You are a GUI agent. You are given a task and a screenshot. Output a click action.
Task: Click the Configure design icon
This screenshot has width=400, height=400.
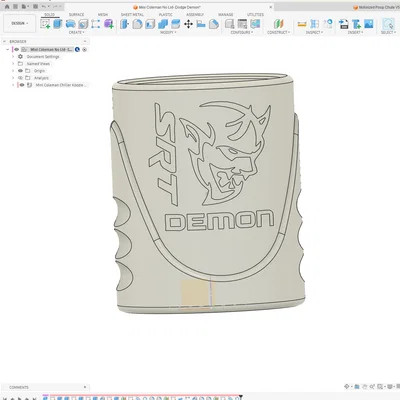click(x=229, y=24)
